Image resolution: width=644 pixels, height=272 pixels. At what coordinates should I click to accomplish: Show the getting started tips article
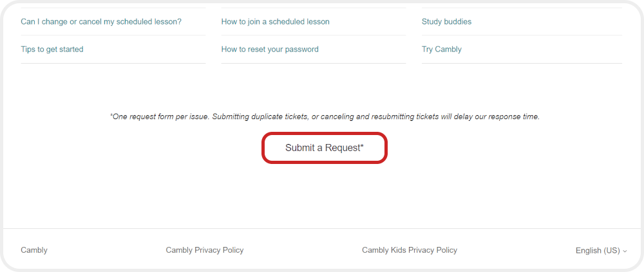(52, 50)
